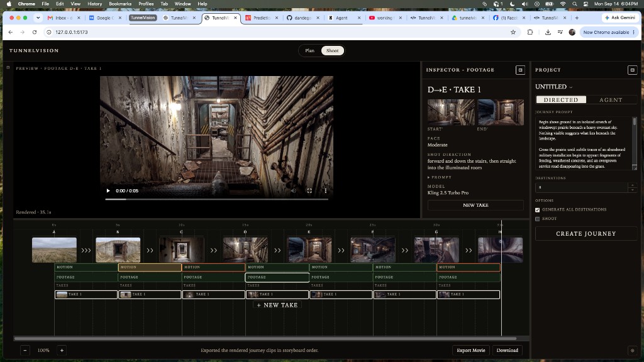Select the tunnel eye thumbnail at marker H
This screenshot has height=362, width=644.
click(500, 250)
